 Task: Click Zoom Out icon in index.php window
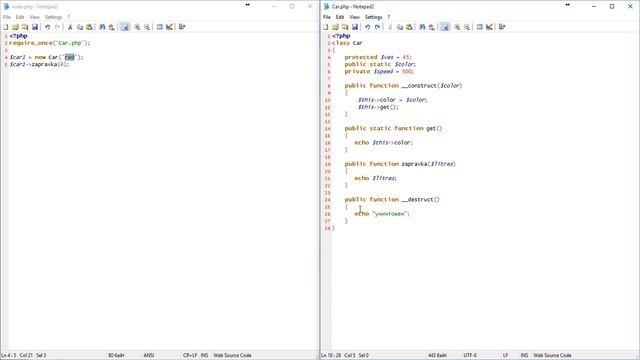click(x=147, y=27)
